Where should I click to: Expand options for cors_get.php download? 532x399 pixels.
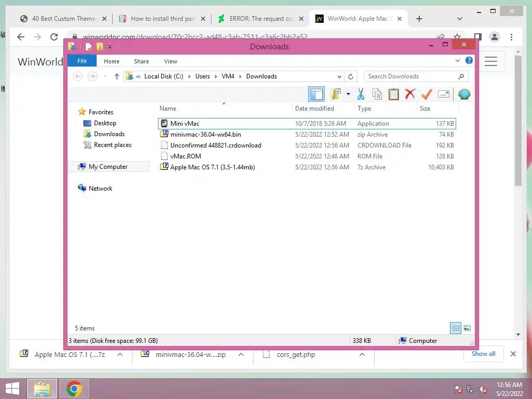pos(362,354)
